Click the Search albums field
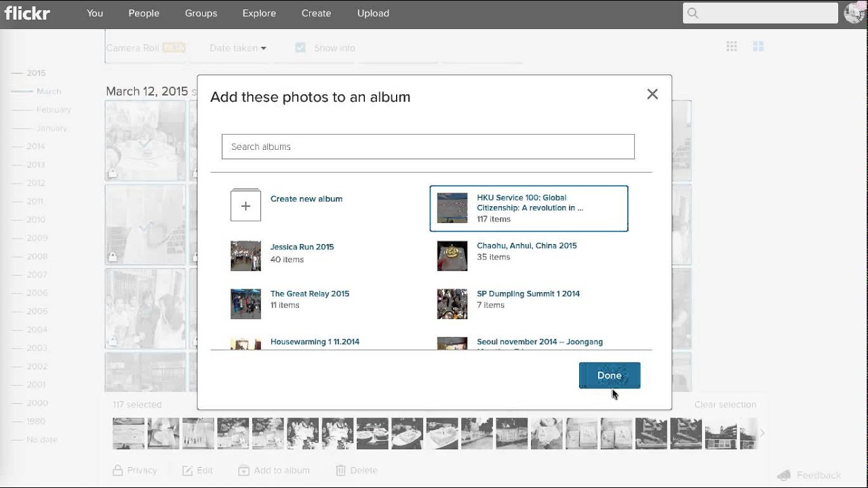The width and height of the screenshot is (868, 488). click(x=428, y=146)
